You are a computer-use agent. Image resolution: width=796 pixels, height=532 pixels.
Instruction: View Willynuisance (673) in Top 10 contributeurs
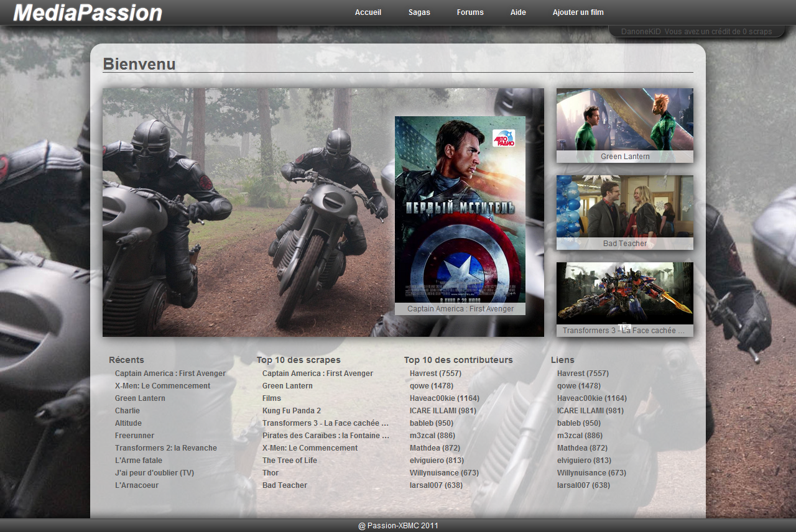click(x=444, y=473)
